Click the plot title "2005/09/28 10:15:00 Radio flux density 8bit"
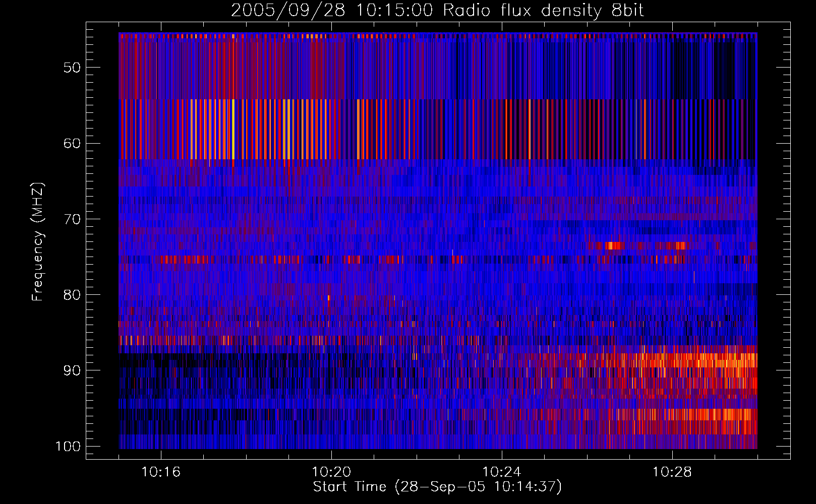The height and width of the screenshot is (504, 816). (x=437, y=10)
